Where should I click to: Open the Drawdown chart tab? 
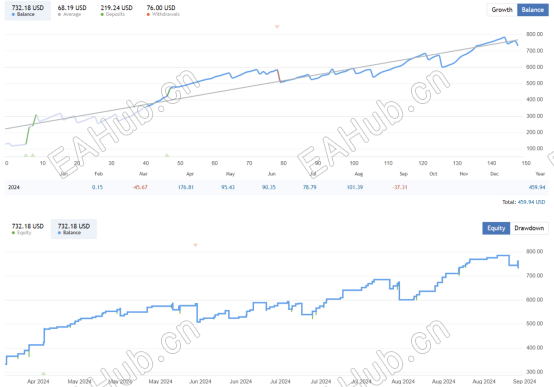pyautogui.click(x=529, y=228)
